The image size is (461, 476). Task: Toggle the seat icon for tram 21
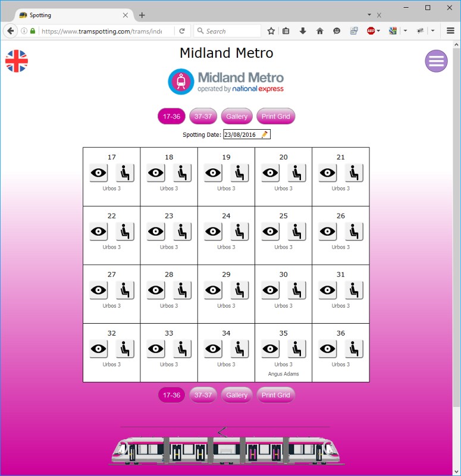(x=354, y=173)
